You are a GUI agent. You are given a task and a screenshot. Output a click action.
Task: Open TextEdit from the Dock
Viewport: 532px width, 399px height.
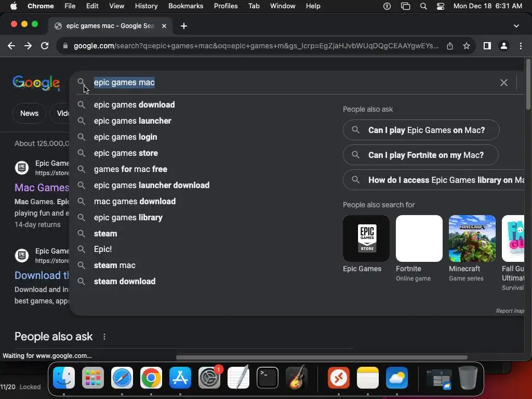(238, 378)
